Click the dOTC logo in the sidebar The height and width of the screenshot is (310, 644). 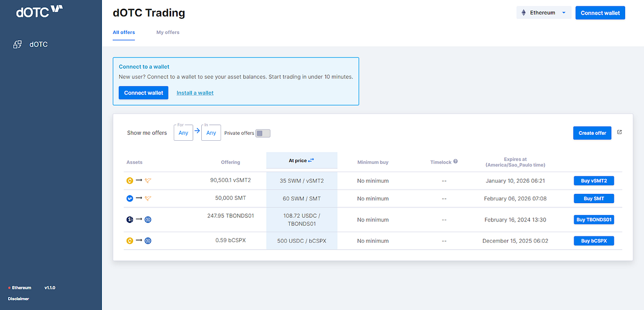38,11
